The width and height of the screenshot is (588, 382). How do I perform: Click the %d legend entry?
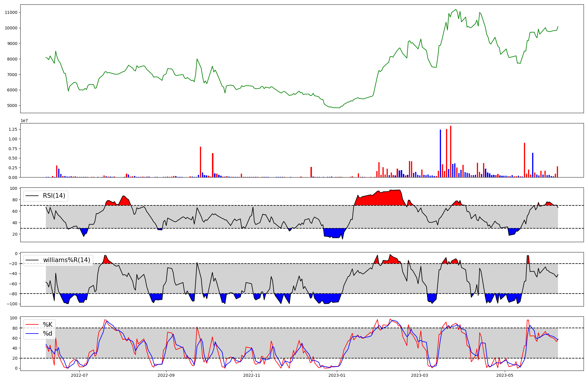tap(48, 334)
